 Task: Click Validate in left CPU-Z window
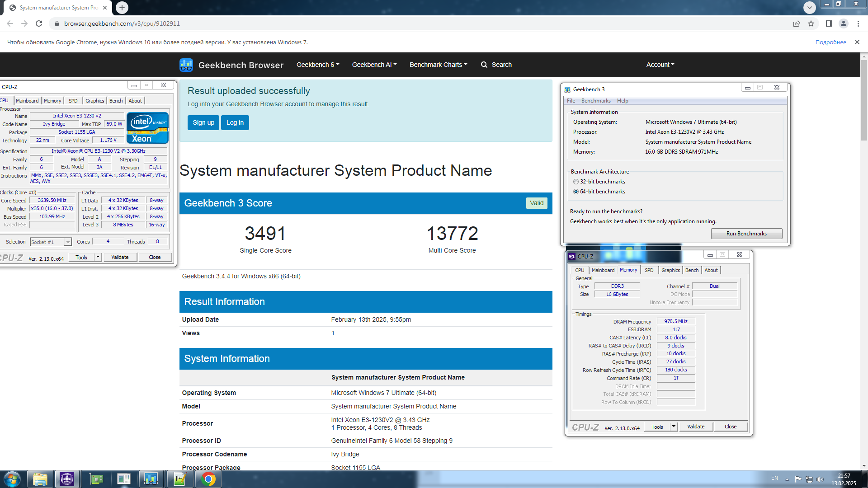click(120, 257)
